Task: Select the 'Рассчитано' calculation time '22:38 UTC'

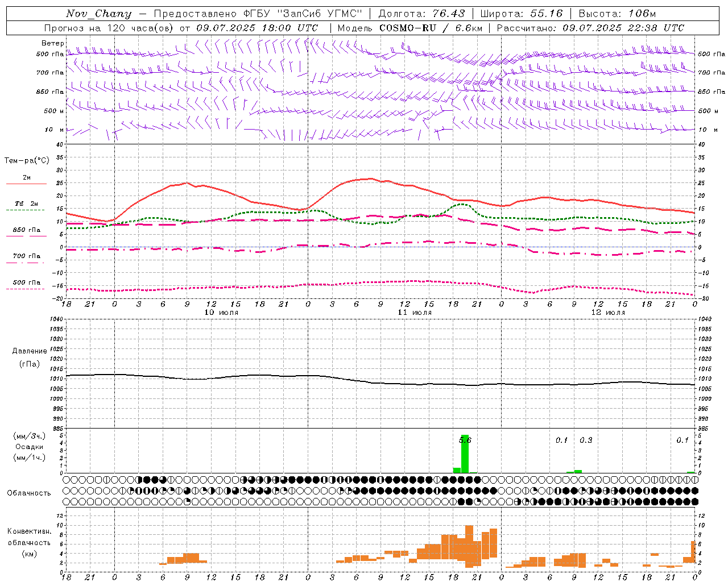Action: pyautogui.click(x=655, y=28)
